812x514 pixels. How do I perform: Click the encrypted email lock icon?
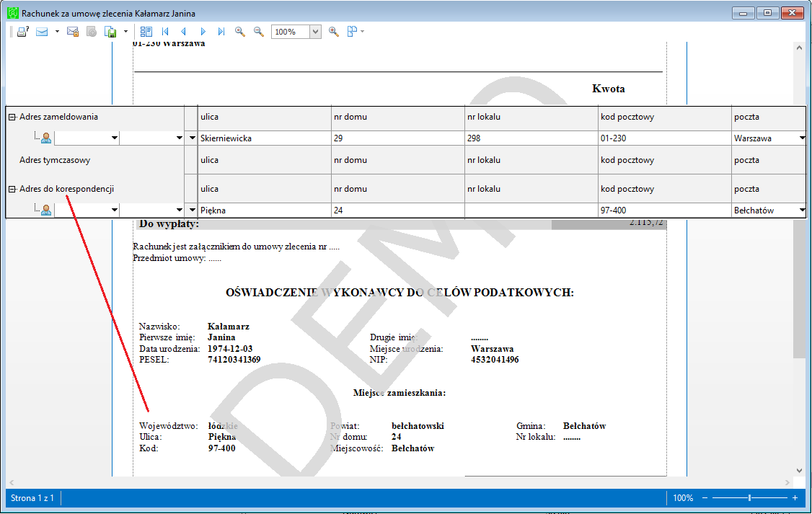click(x=73, y=32)
